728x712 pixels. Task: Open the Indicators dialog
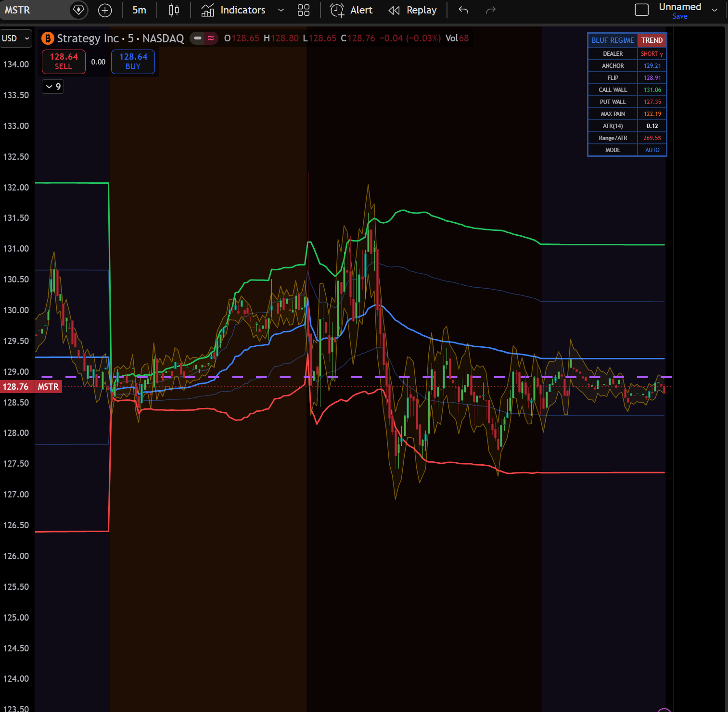(x=233, y=10)
